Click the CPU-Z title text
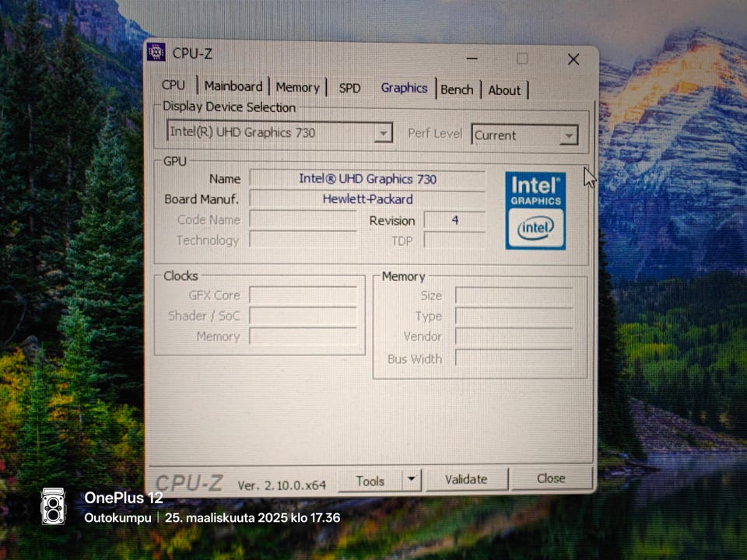Viewport: 747px width, 560px height. [x=192, y=54]
